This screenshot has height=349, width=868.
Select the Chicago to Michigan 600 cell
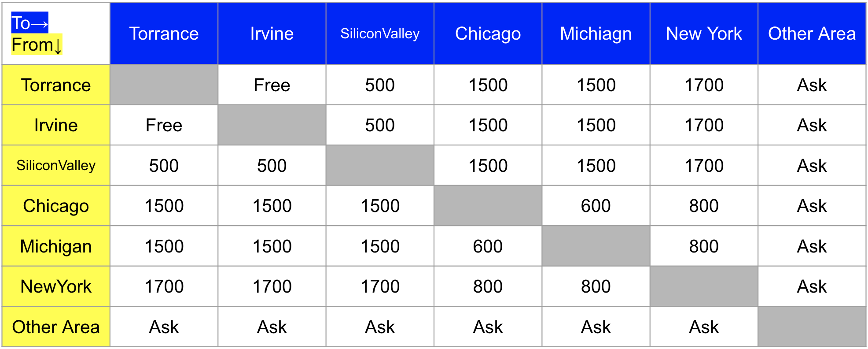[x=596, y=206]
